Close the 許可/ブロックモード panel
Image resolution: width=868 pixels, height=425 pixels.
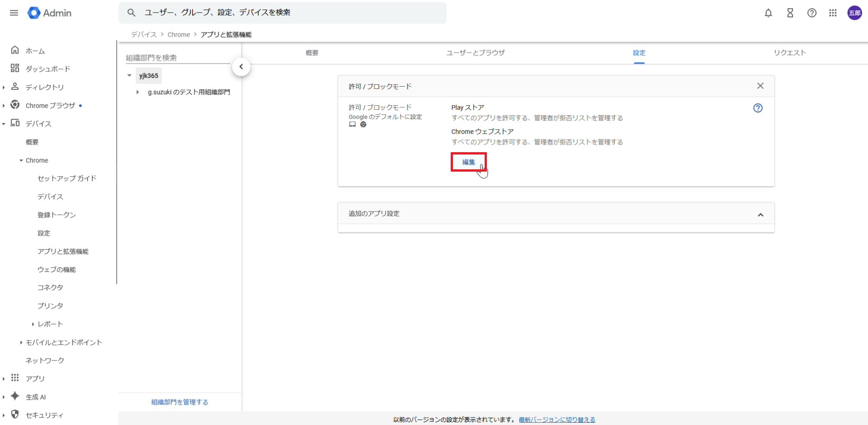[x=760, y=86]
